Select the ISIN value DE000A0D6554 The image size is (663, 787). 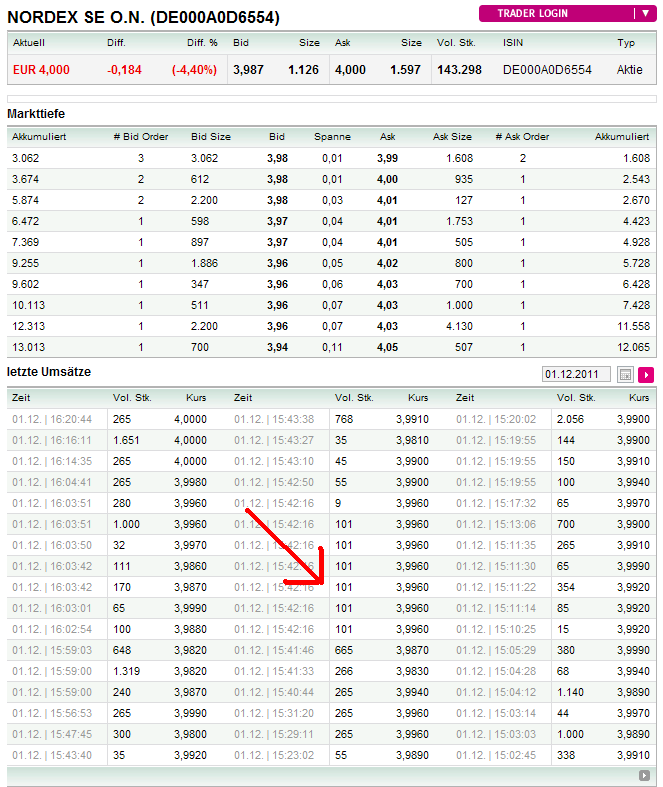pyautogui.click(x=547, y=70)
